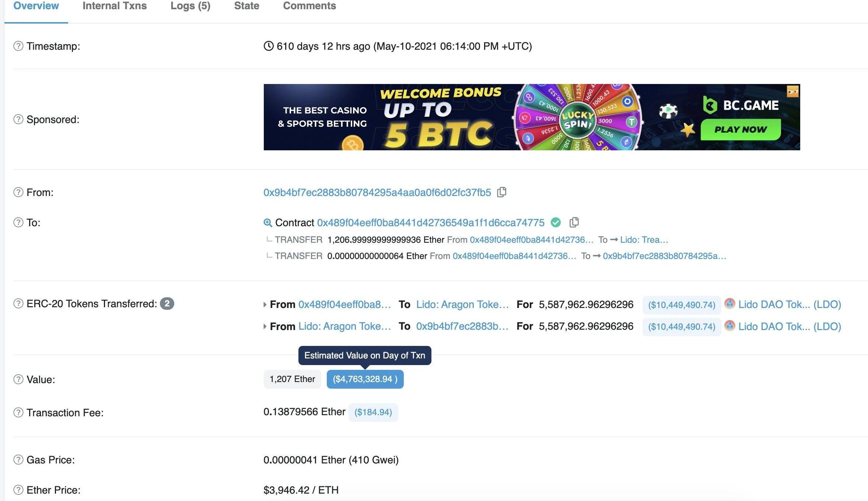Open From Lido: Aragon Toke... in second row
The width and height of the screenshot is (868, 501).
tap(344, 326)
